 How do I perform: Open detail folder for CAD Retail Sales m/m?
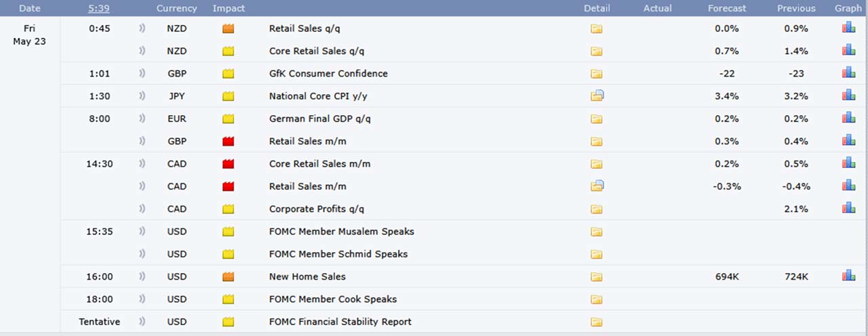click(597, 186)
